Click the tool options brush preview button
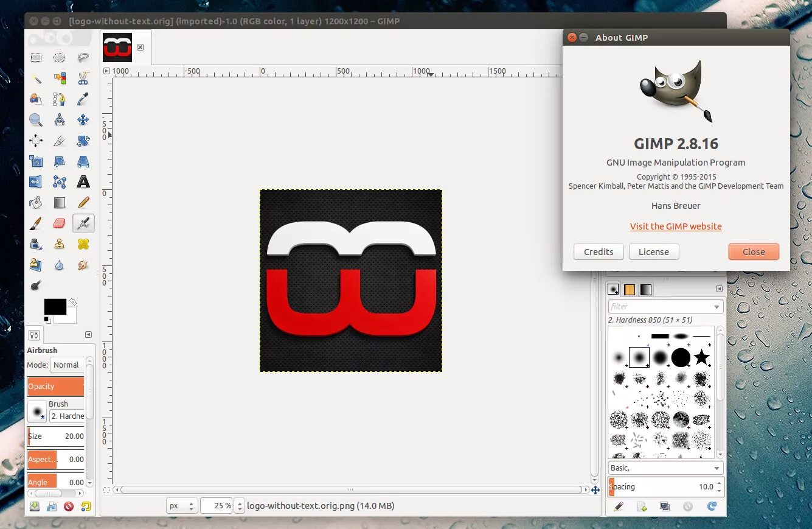Screen dimensions: 812x529 pyautogui.click(x=38, y=412)
